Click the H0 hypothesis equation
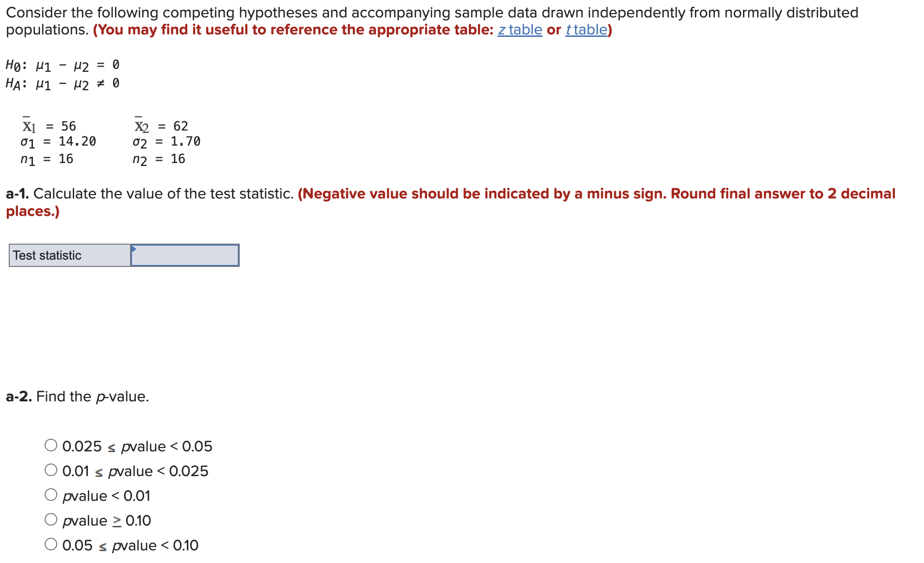 [x=61, y=65]
